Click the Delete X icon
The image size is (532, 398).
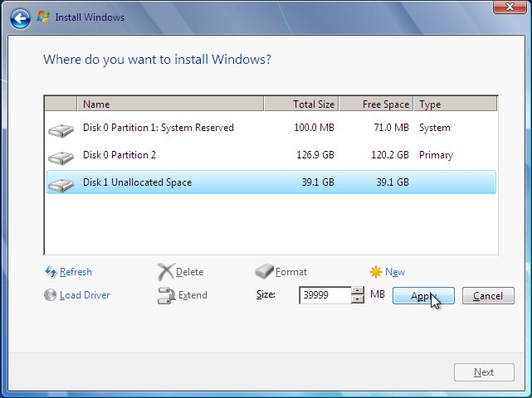[166, 272]
